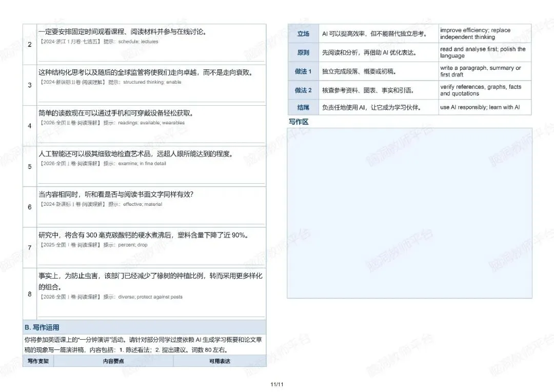Click the sentence starting 当内容相同时
The width and height of the screenshot is (554, 392).
116,194
